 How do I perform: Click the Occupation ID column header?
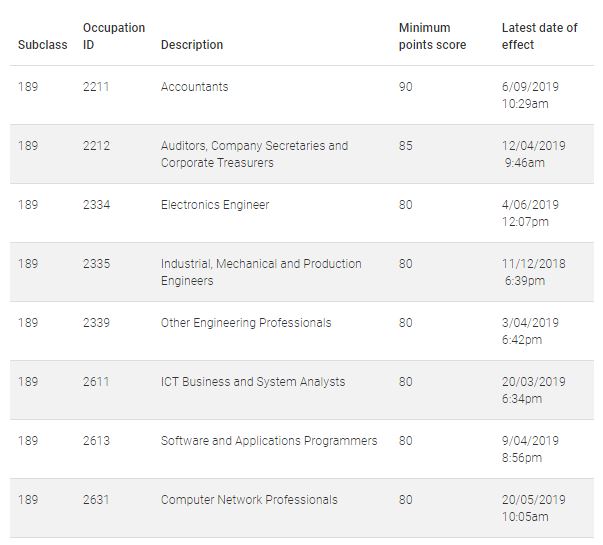(114, 36)
